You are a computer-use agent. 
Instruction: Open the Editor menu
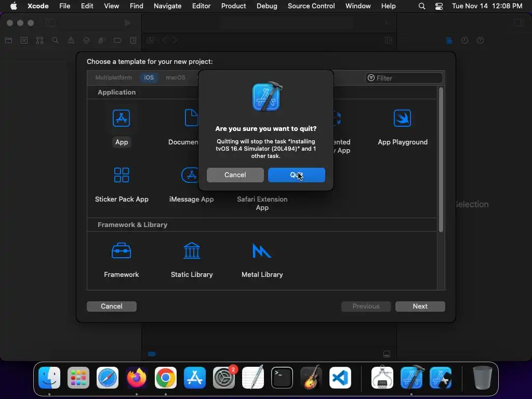[201, 6]
